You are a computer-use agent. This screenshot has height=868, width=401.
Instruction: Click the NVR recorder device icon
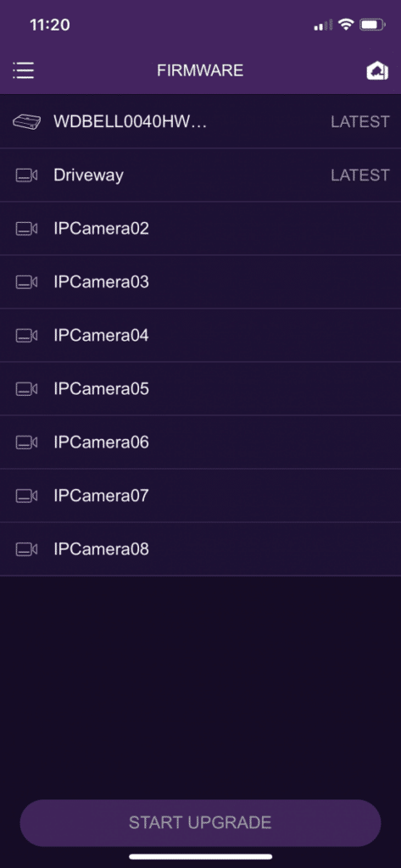[26, 121]
